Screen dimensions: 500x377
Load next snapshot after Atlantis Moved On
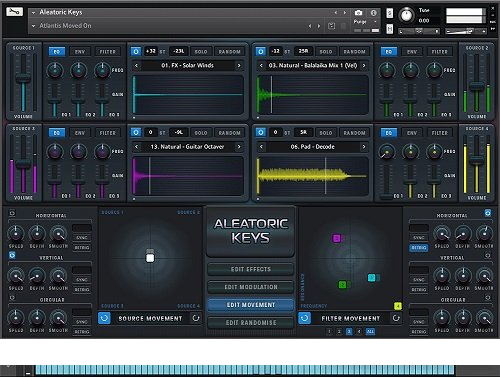tap(319, 26)
